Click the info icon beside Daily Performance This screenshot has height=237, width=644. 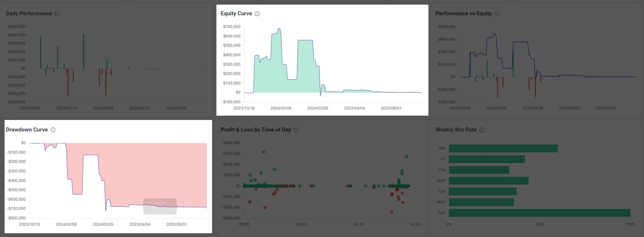coord(57,14)
